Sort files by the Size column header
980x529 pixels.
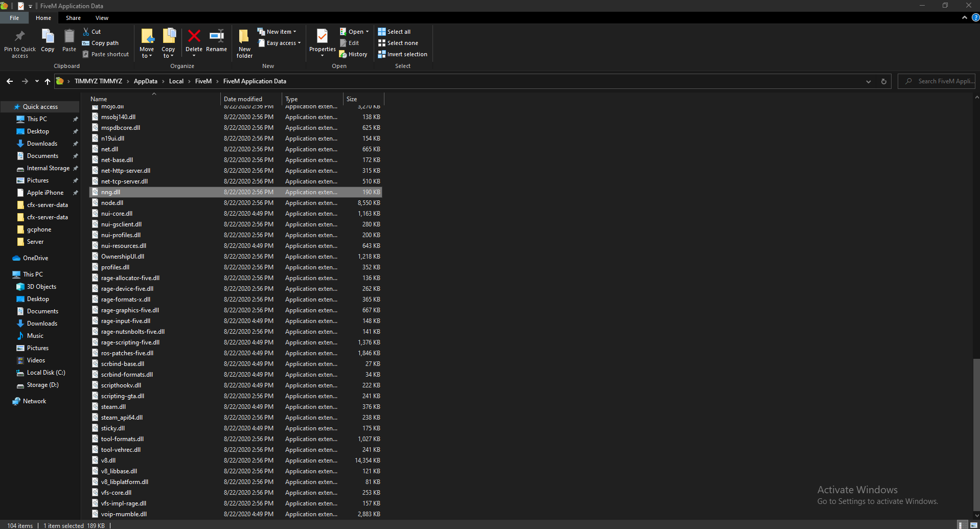[352, 99]
